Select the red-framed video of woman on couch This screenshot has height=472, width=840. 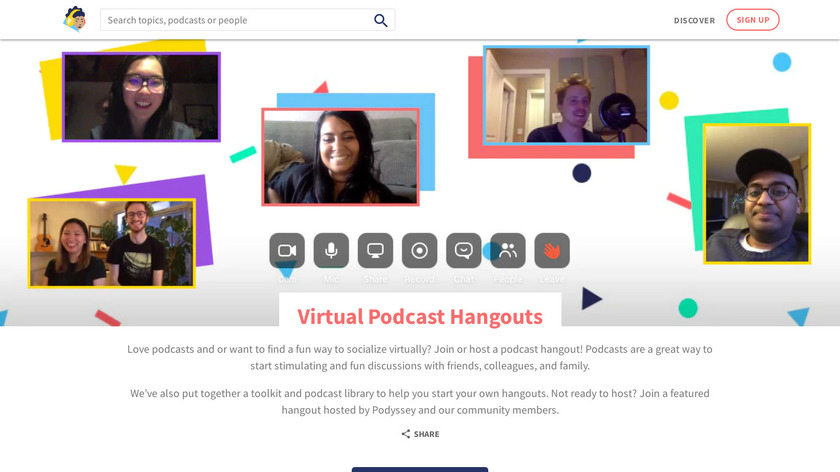(340, 157)
